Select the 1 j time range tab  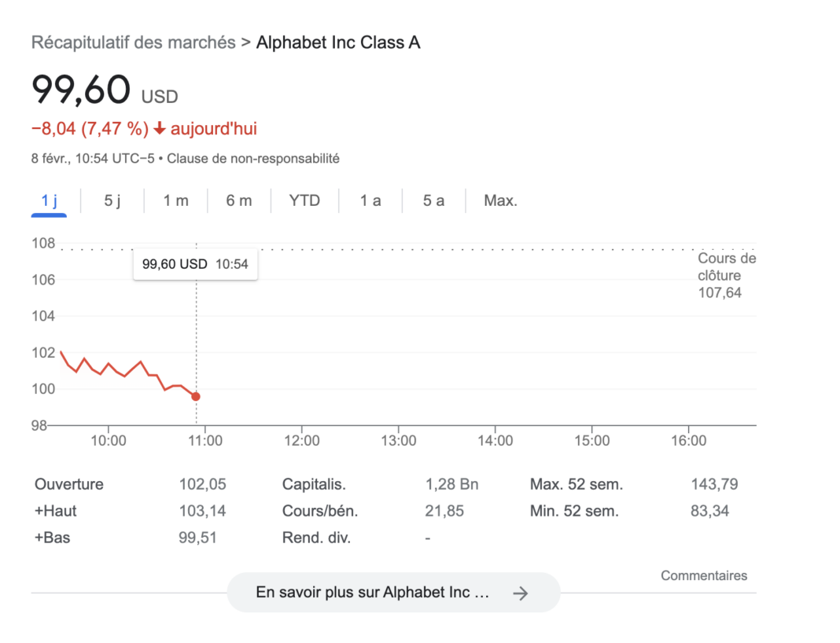[49, 200]
